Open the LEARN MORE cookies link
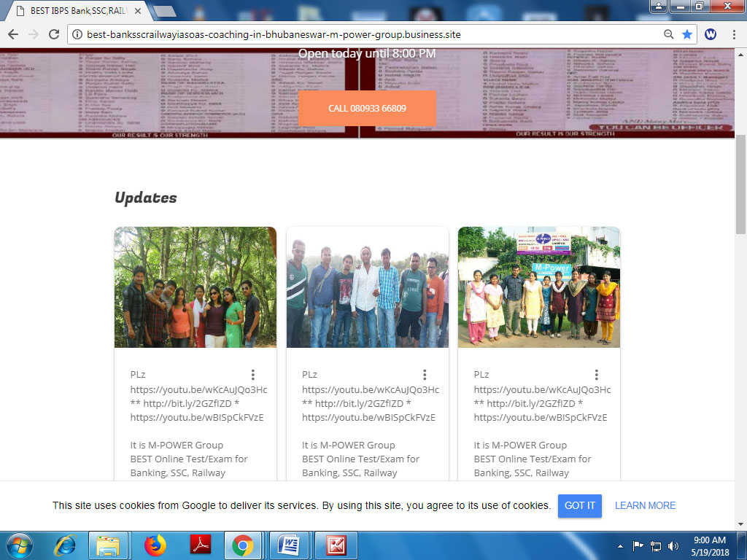Screen dimensions: 747x560 tap(645, 505)
